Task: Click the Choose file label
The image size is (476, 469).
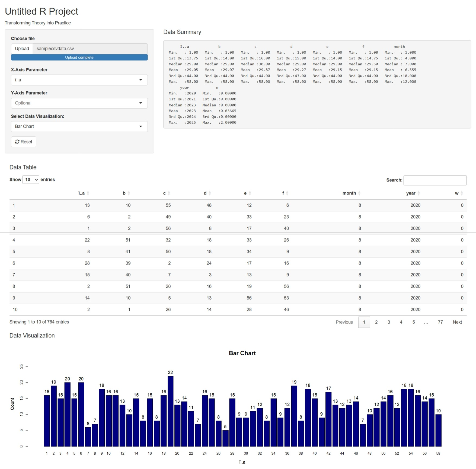Action: click(x=23, y=39)
